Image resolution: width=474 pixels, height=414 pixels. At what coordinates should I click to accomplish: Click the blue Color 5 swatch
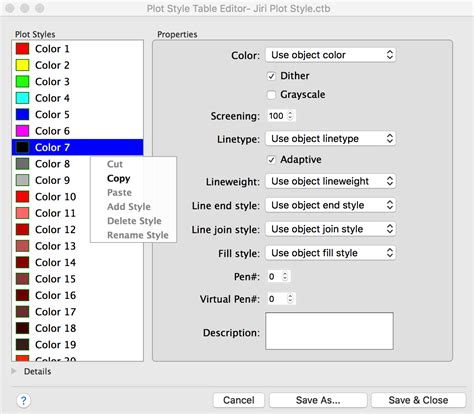[22, 114]
